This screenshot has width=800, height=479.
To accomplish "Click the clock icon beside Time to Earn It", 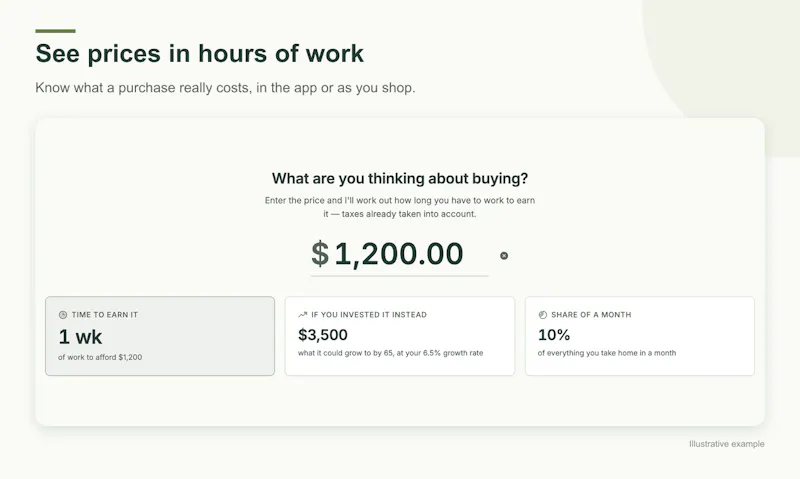I will click(x=63, y=315).
